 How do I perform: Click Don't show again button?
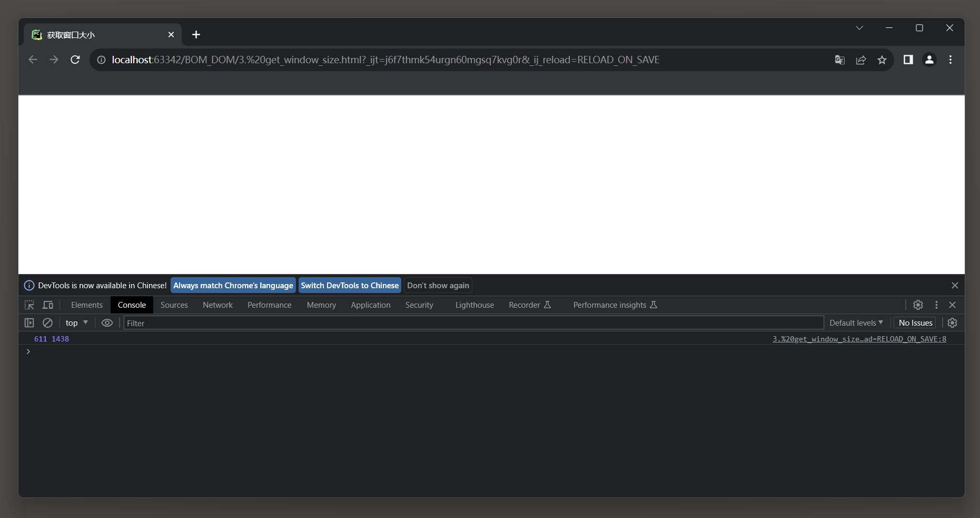pos(438,286)
